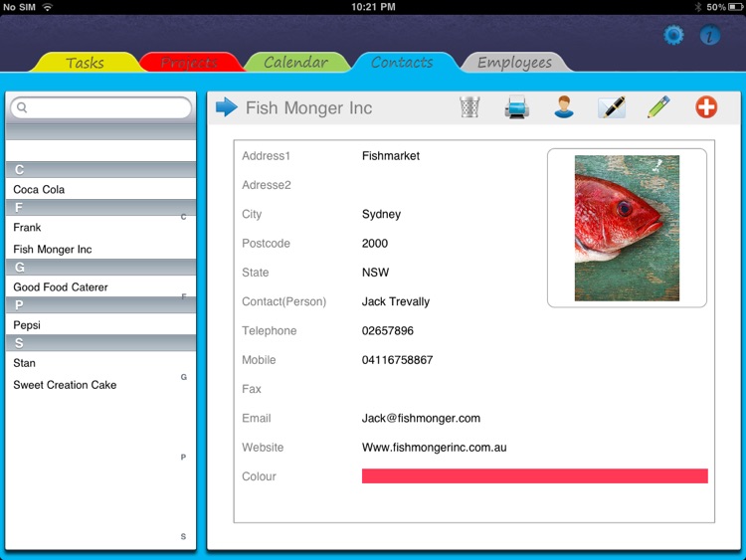This screenshot has height=560, width=746.
Task: Tap Bluetooth icon in status bar
Action: (698, 7)
